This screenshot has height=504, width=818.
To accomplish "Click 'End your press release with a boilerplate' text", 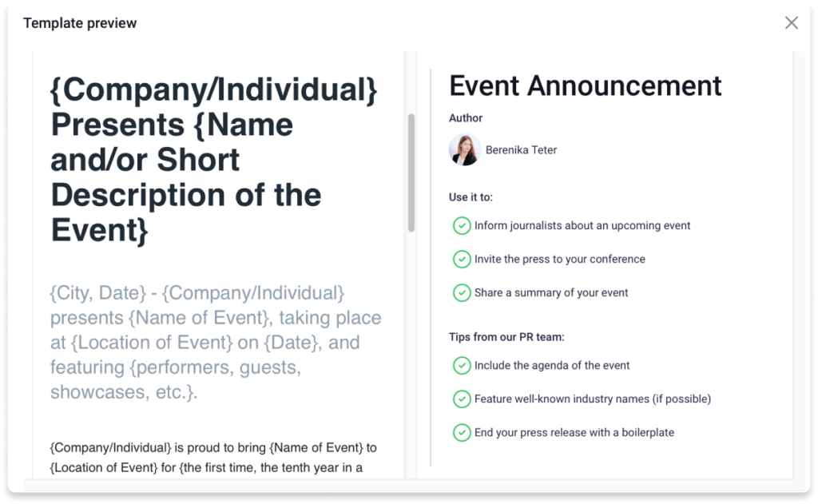I will (x=574, y=433).
